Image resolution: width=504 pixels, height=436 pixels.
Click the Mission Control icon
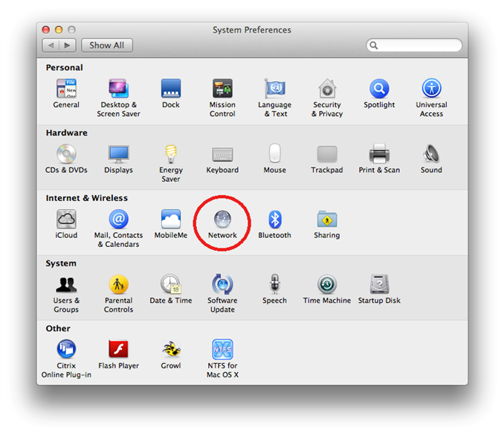pyautogui.click(x=222, y=89)
